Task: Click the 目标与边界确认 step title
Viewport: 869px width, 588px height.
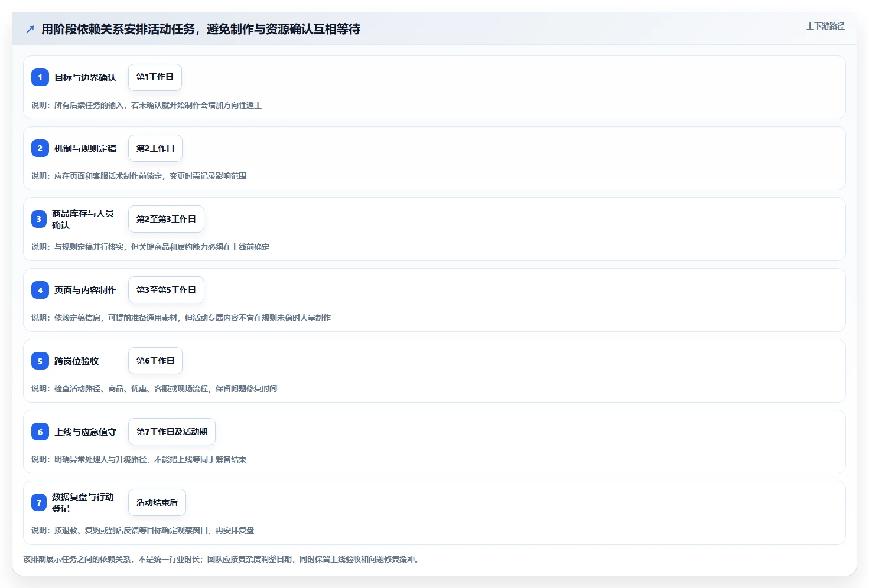Action: click(x=85, y=77)
